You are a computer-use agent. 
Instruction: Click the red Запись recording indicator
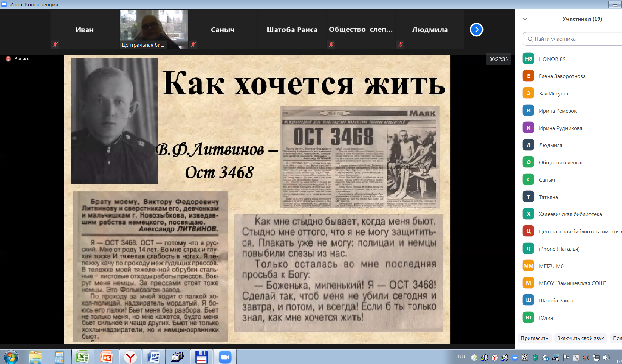pyautogui.click(x=8, y=59)
